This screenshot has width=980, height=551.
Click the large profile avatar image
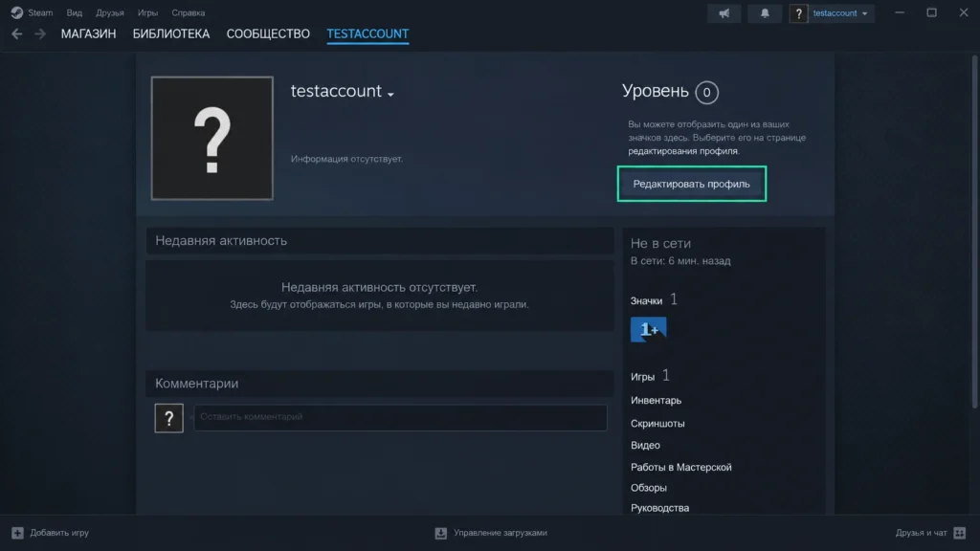point(212,138)
